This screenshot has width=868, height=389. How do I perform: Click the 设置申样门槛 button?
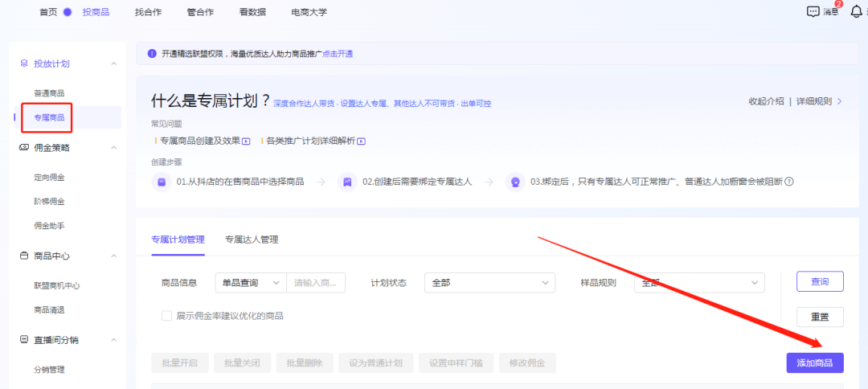point(457,363)
